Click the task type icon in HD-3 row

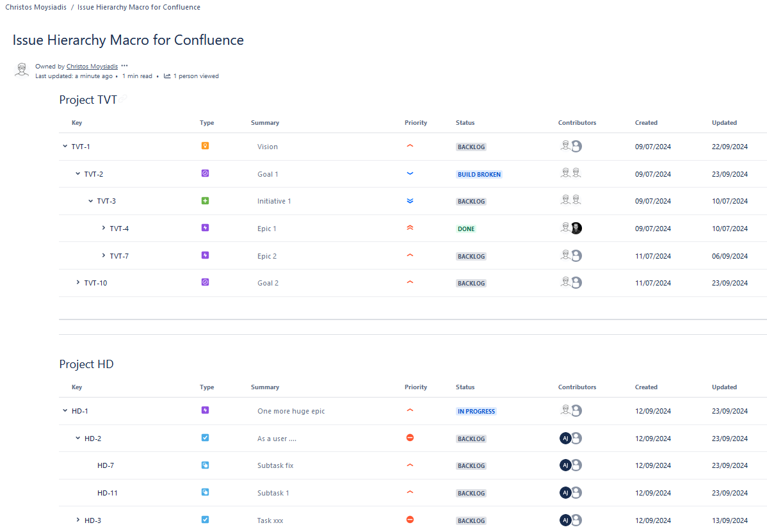[205, 520]
